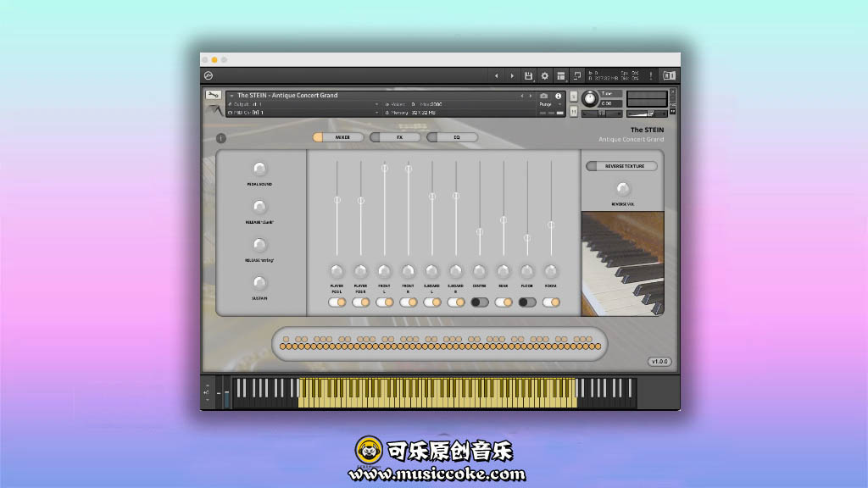The image size is (868, 488).
Task: Enable the FLOOR mic switch
Action: click(x=527, y=302)
